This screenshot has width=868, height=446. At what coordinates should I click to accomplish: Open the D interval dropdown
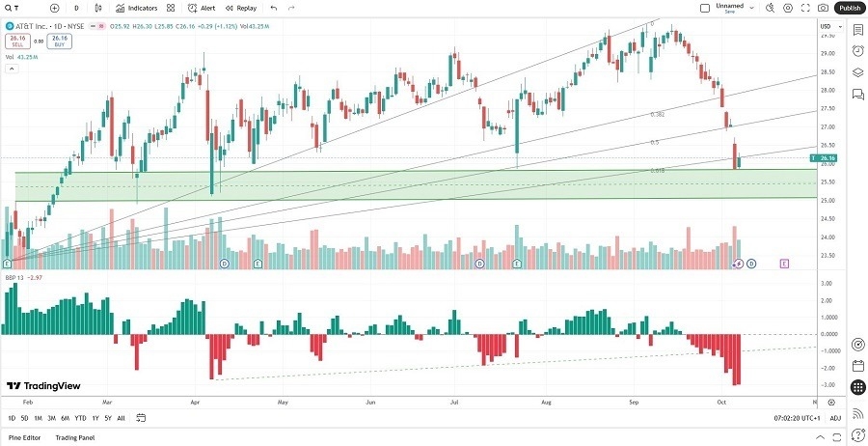77,8
